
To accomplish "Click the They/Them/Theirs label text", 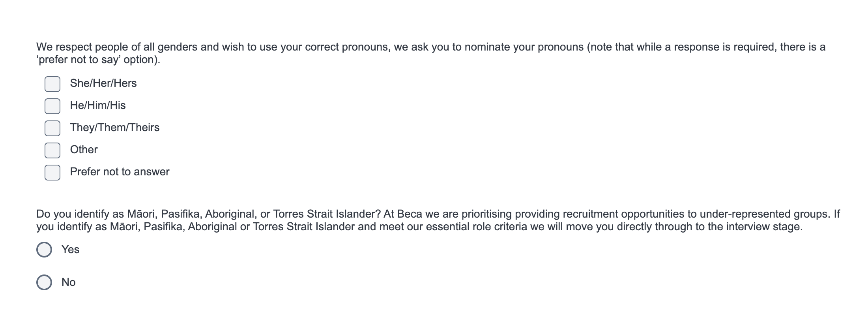I will pos(115,128).
